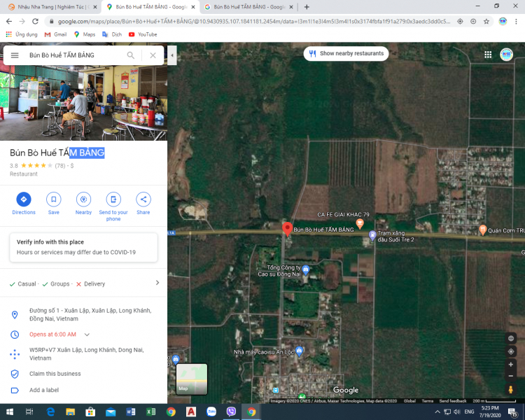Open the YouTube bookmark

coord(143,34)
